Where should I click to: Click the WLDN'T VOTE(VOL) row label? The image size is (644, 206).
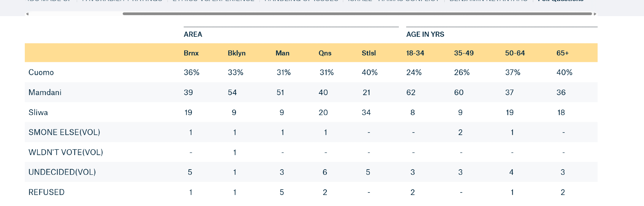pos(66,152)
